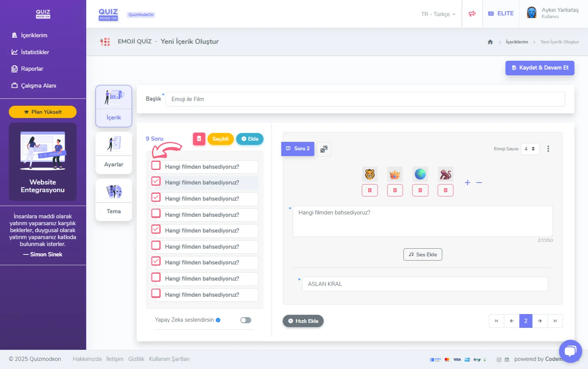Enable the Yapay Zeka seslendirsin toggle
The width and height of the screenshot is (588, 369).
point(245,320)
